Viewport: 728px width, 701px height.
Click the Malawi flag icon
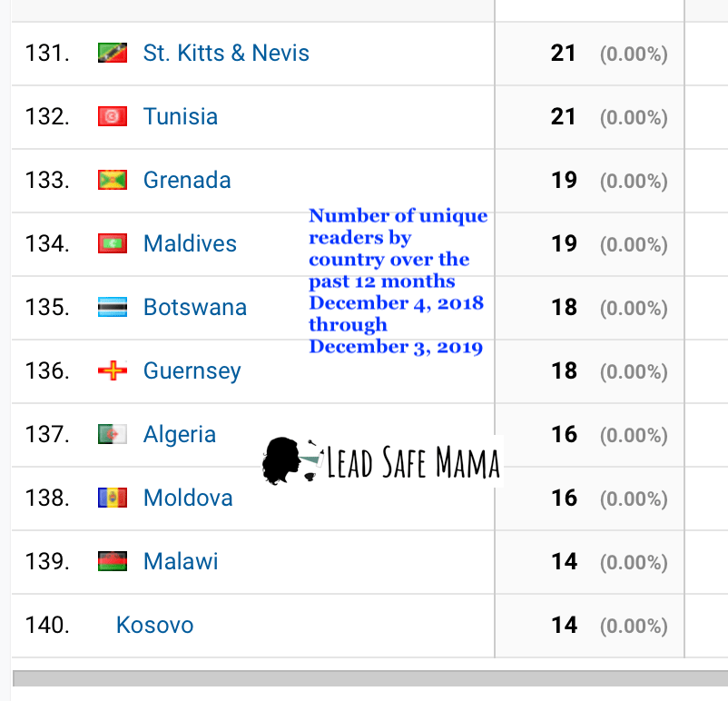(113, 562)
